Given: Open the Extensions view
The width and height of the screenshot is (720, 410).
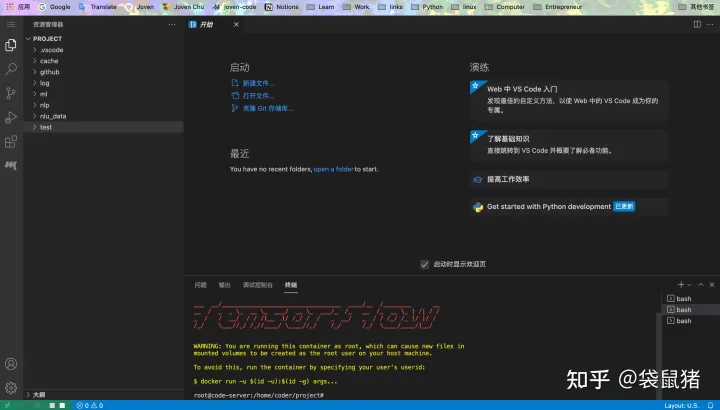Looking at the screenshot, I should point(11,141).
